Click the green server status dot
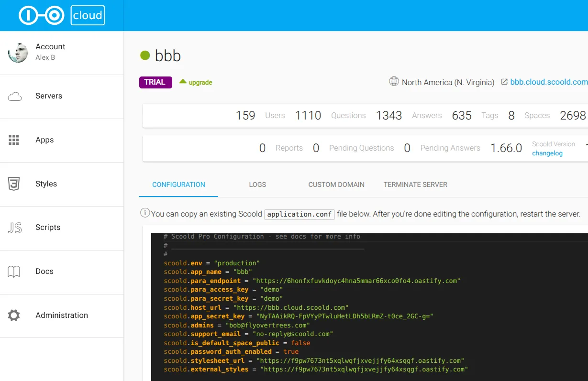Screen dimensions: 588x381 (145, 55)
